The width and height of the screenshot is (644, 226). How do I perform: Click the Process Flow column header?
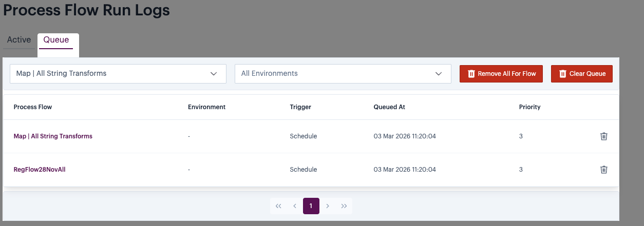coord(33,107)
